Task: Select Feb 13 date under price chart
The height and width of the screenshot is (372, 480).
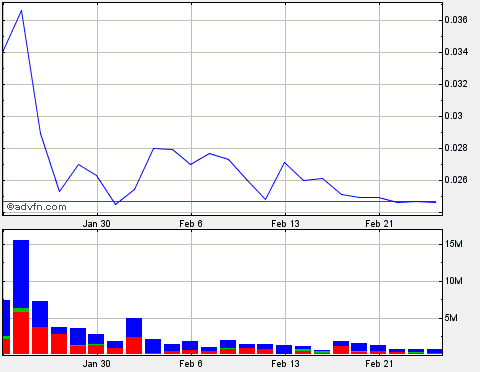Action: pyautogui.click(x=285, y=223)
